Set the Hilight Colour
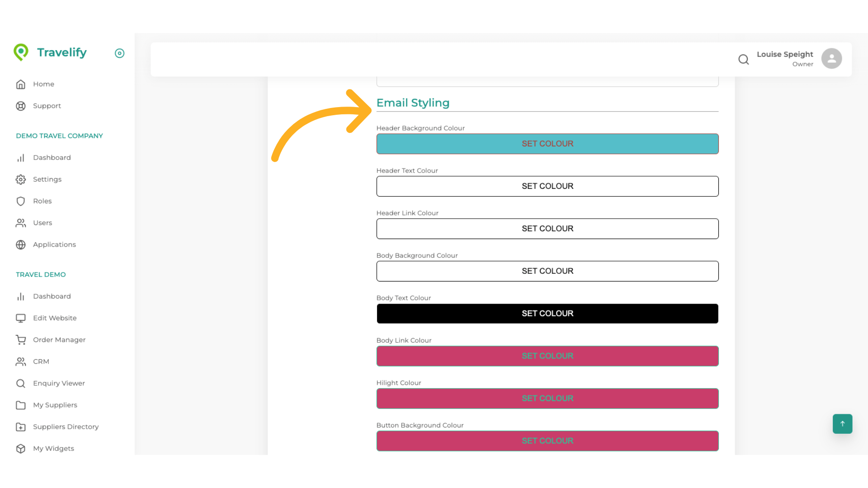 (547, 399)
